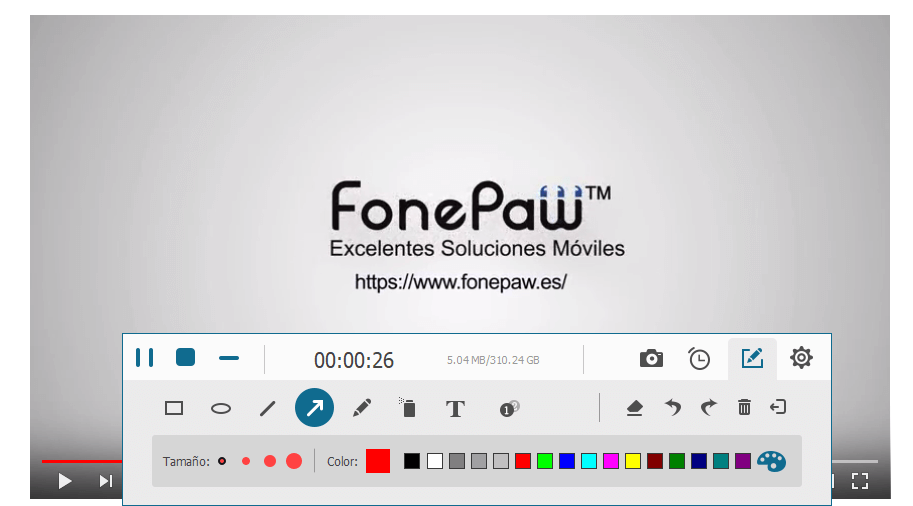913x506 pixels.
Task: Stop the recording with the square button
Action: pos(185,357)
